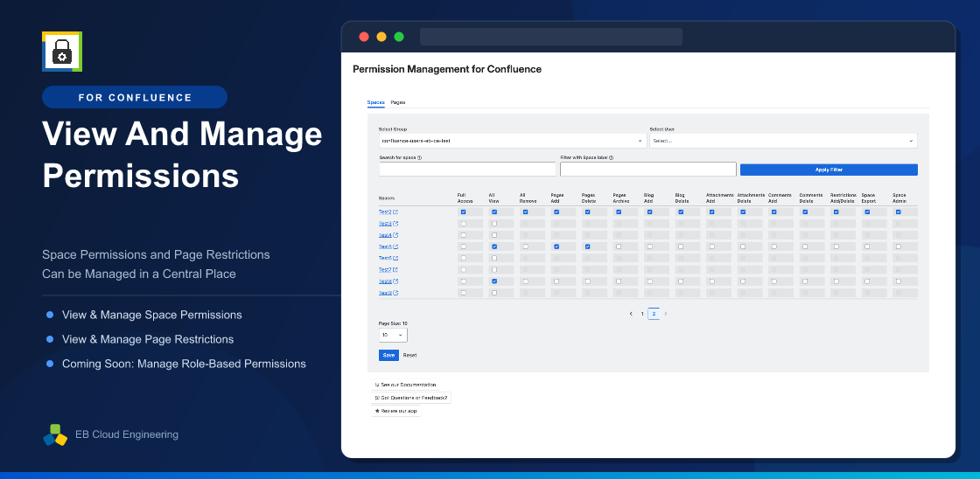Open Test3 space via external-link icon
The image size is (980, 479).
pos(395,224)
